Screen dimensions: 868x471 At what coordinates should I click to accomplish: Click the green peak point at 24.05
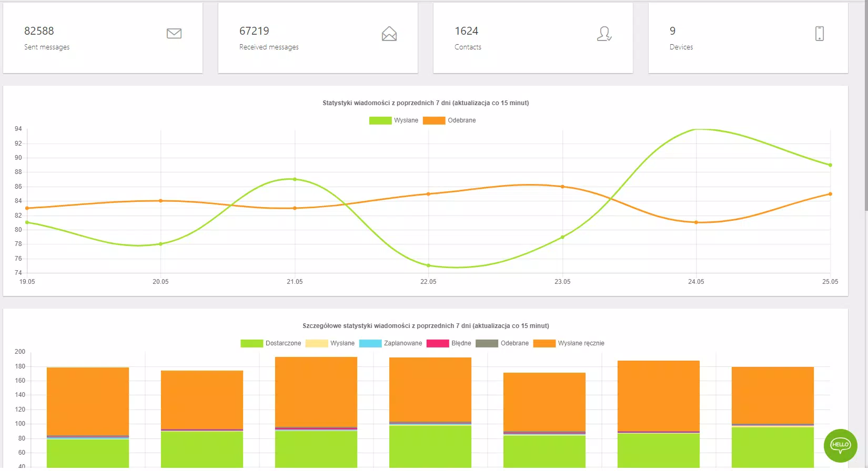[696, 129]
